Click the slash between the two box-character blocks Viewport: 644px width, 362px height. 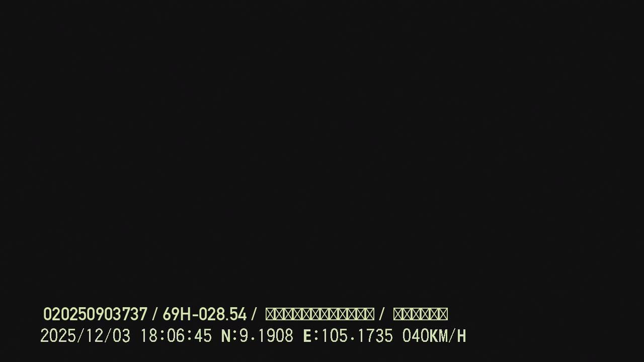tap(382, 315)
